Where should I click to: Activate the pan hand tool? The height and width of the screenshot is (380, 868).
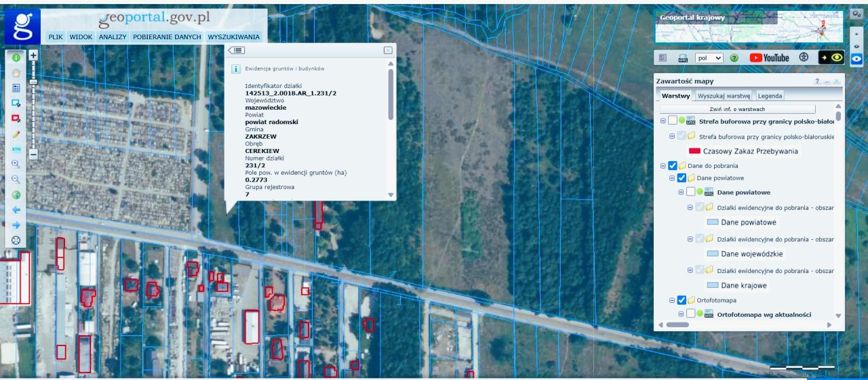[x=16, y=72]
